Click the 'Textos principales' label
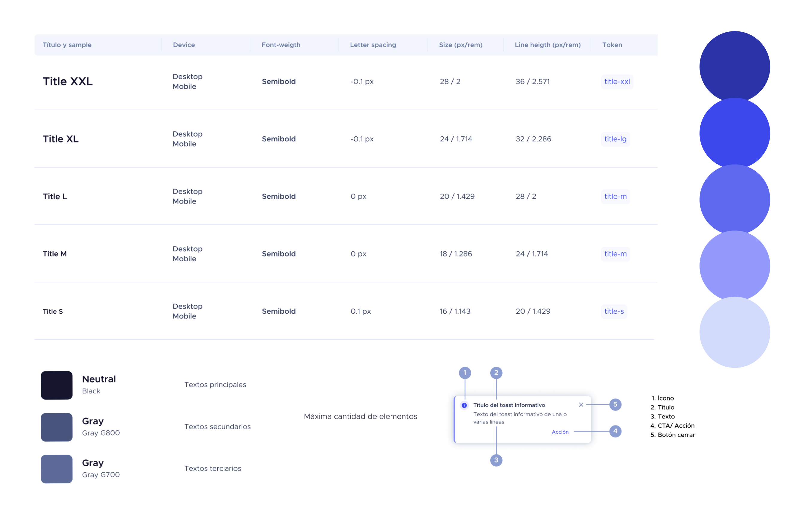Image resolution: width=812 pixels, height=507 pixels. point(215,385)
